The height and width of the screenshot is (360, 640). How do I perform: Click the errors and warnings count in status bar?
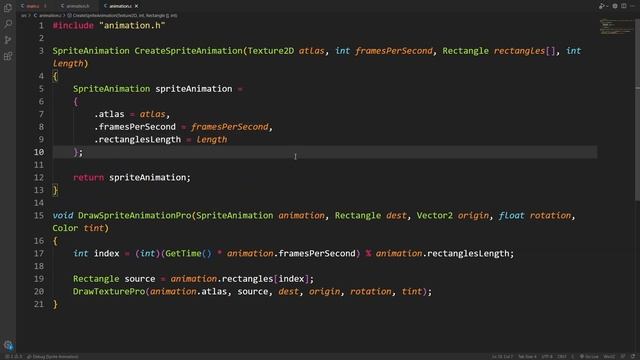tap(13, 357)
